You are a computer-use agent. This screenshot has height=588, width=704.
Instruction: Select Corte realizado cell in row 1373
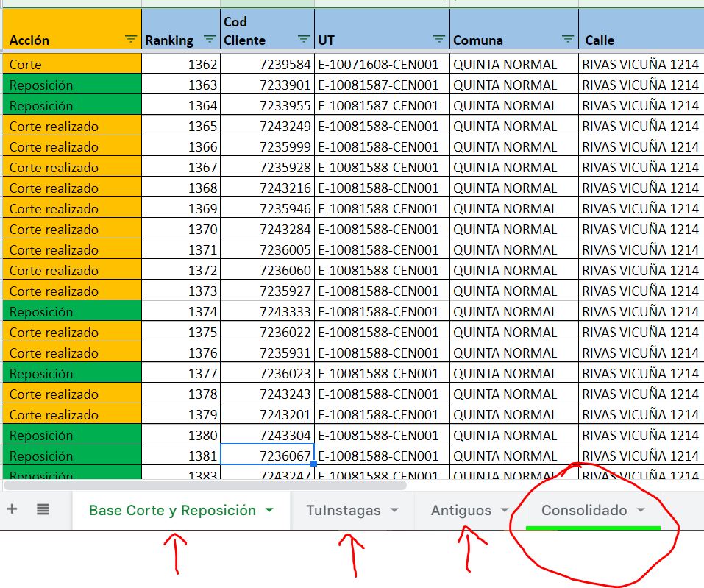click(x=72, y=291)
